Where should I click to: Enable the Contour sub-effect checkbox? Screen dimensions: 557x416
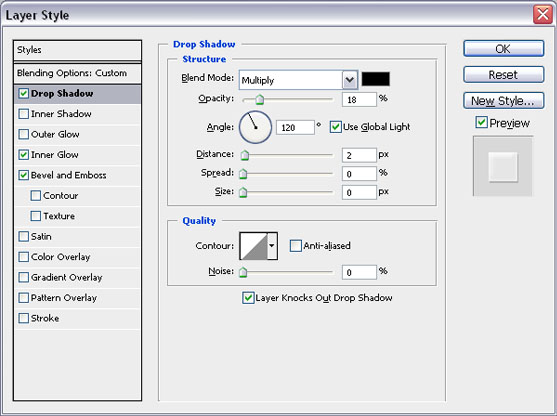coord(36,196)
